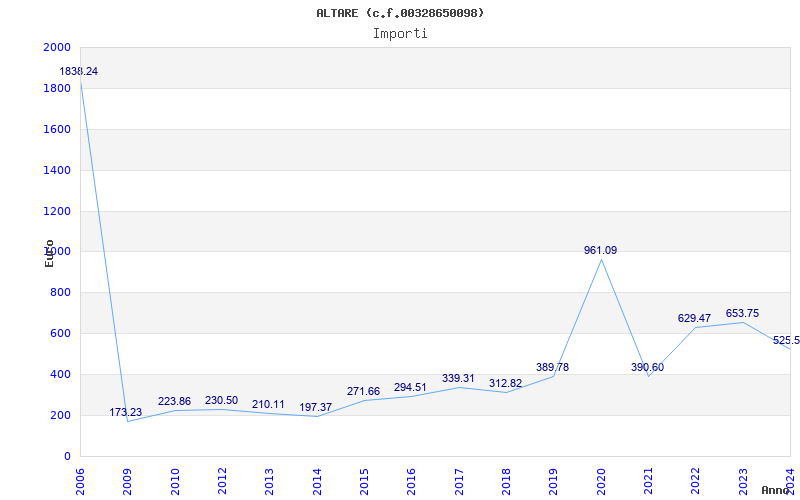Click the 2021 x-axis year label
This screenshot has height=500, width=800.
(648, 480)
